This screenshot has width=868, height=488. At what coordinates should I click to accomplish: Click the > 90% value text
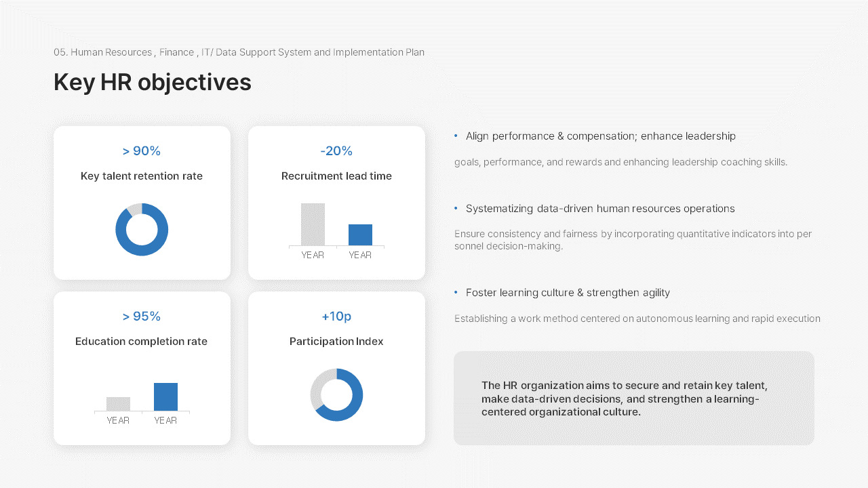[x=142, y=151]
